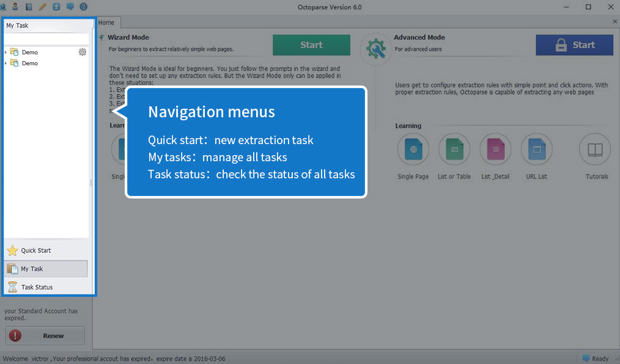Click the My Task panel header
Image resolution: width=620 pixels, height=364 pixels.
point(46,26)
